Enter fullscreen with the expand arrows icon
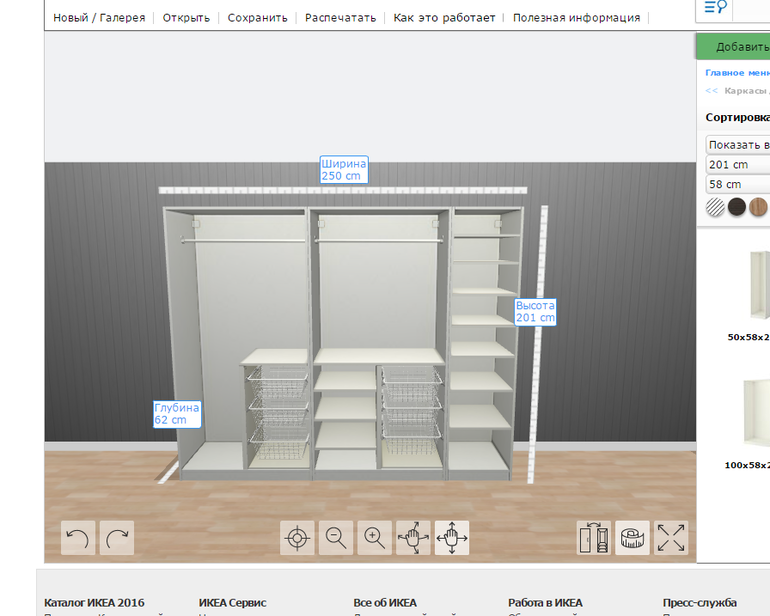 click(x=671, y=538)
